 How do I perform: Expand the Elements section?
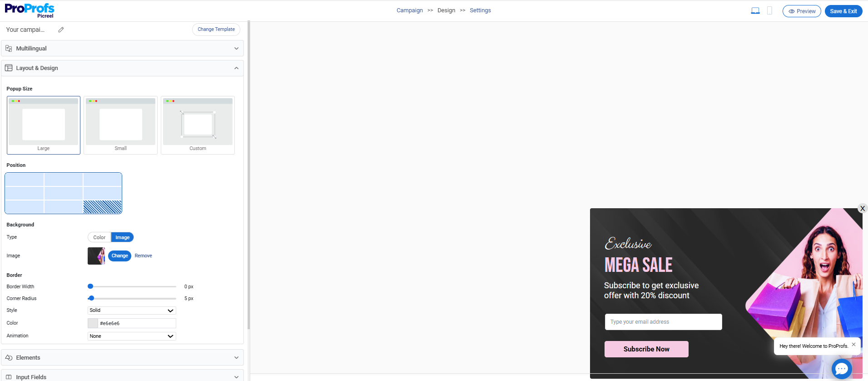pos(122,358)
